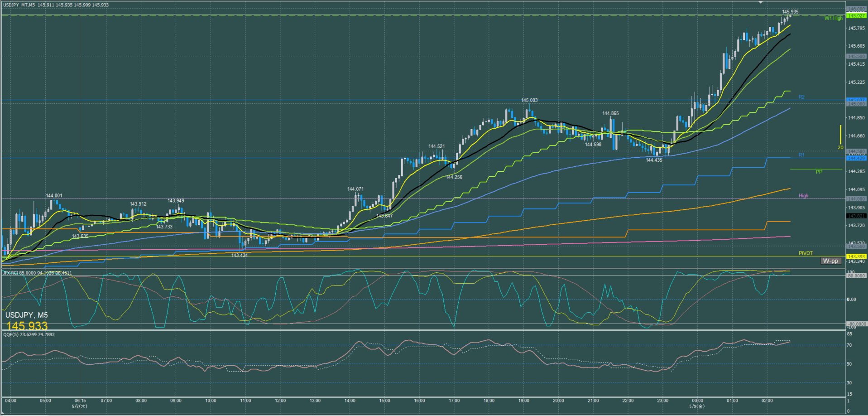Select the R2 pivot level label

tap(801, 97)
